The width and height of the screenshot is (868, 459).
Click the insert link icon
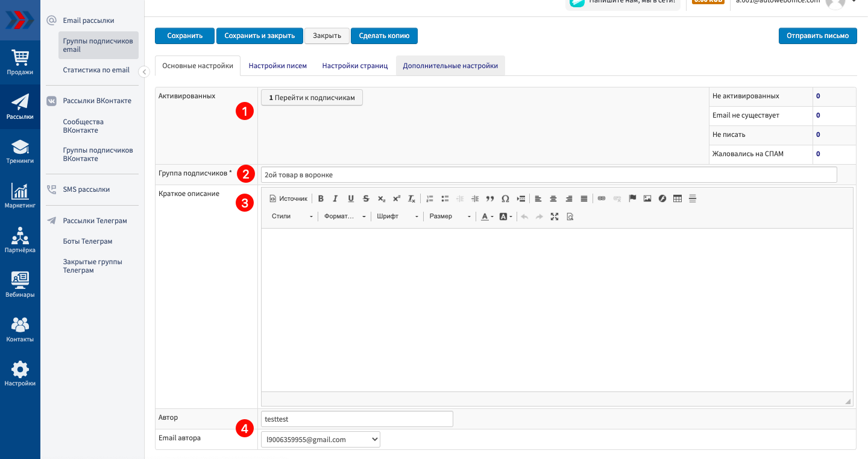(x=602, y=198)
